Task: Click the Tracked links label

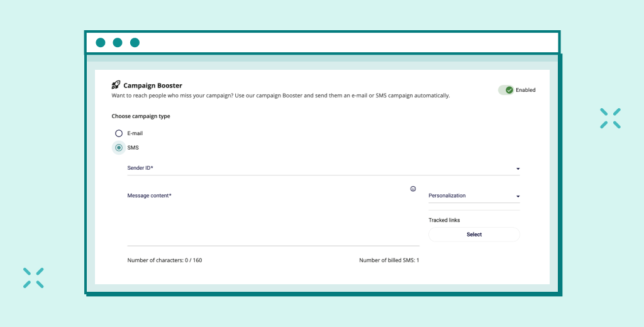Action: point(444,220)
